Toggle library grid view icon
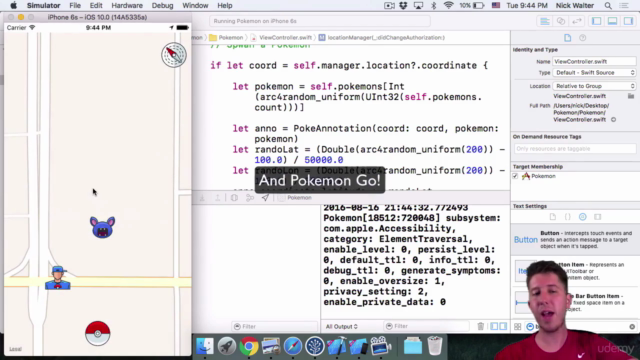 tap(518, 327)
